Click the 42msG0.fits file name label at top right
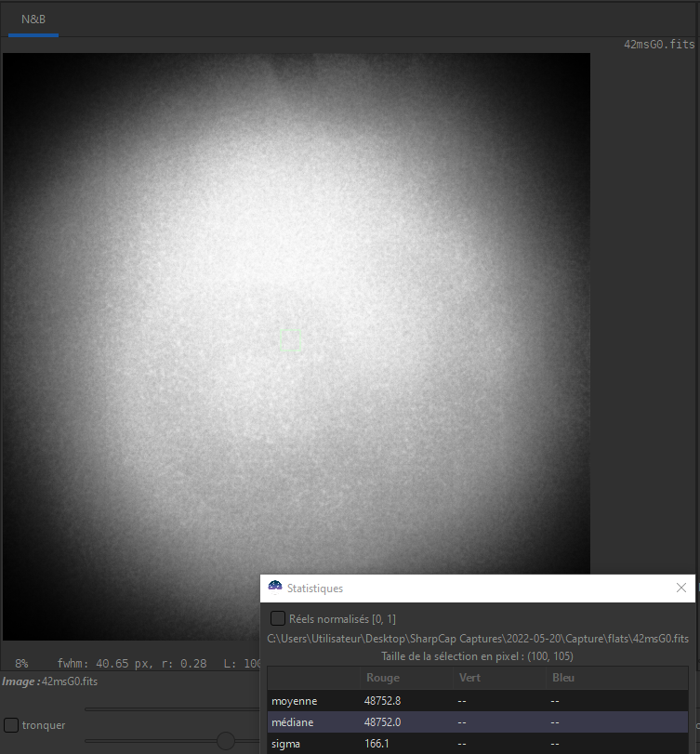700x754 pixels. (659, 45)
